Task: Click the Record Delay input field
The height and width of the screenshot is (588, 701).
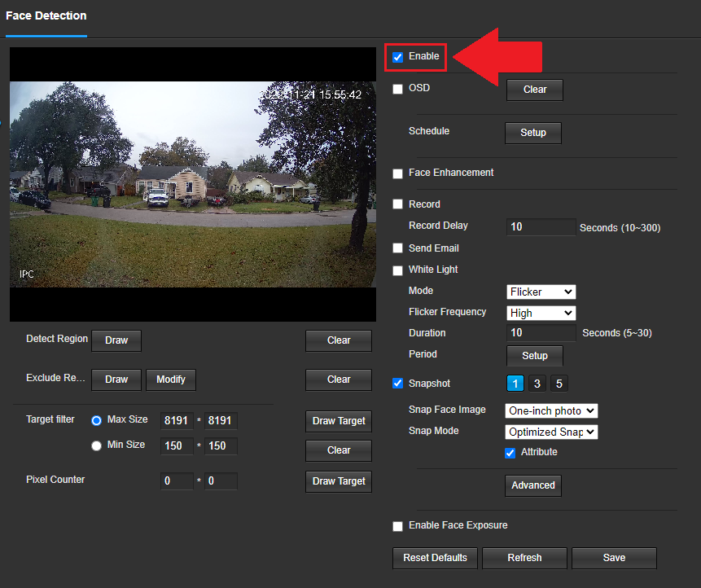Action: [x=541, y=227]
